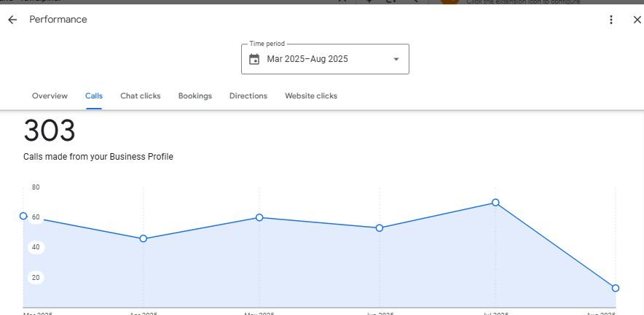644x315 pixels.
Task: Click the 40 y-axis label
Action: pyautogui.click(x=36, y=247)
